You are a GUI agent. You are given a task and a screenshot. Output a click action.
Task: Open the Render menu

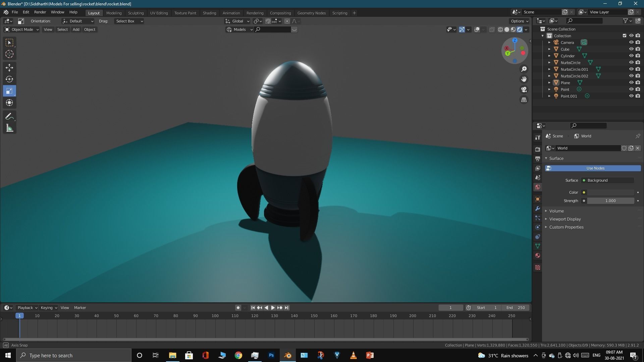(x=40, y=12)
